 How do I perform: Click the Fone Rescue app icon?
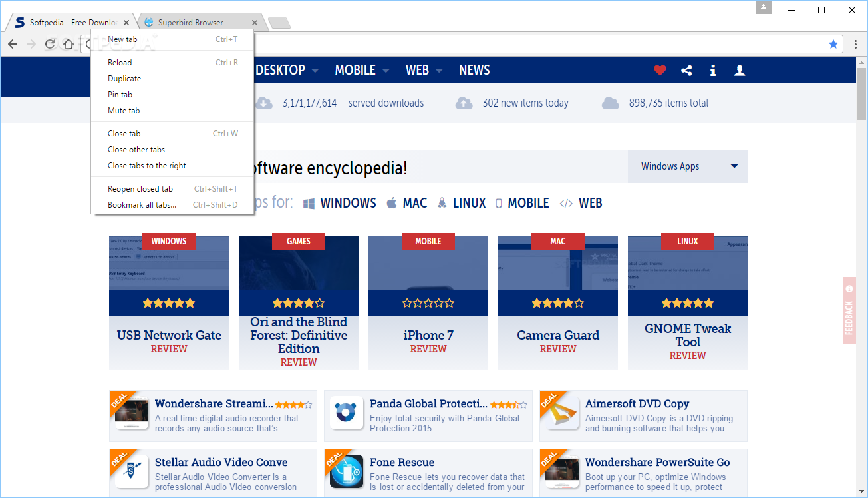click(x=347, y=471)
